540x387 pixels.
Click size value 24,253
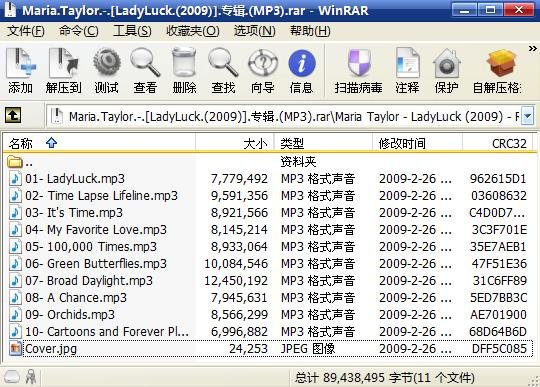point(248,349)
